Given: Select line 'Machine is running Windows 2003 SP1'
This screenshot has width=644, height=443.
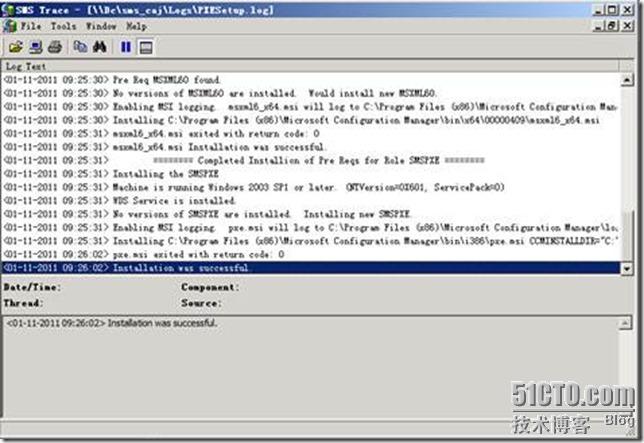Looking at the screenshot, I should [x=311, y=187].
